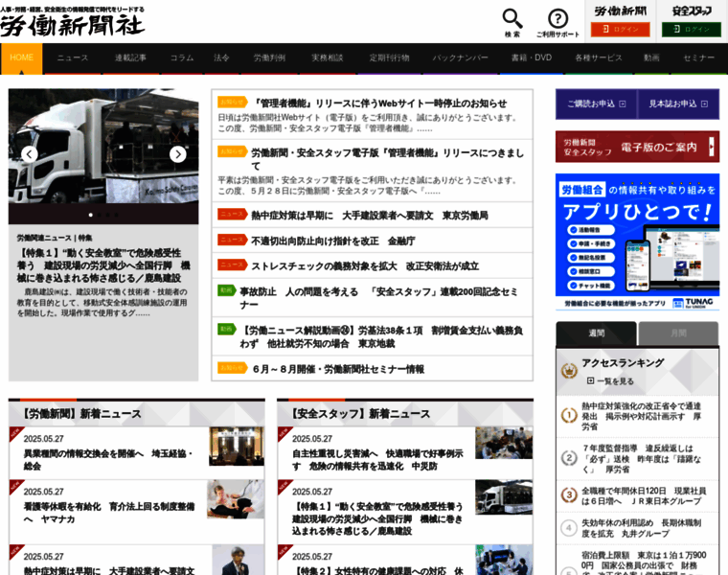728x575 pixels.
Task: Open the セミナー menu item
Action: tap(698, 58)
